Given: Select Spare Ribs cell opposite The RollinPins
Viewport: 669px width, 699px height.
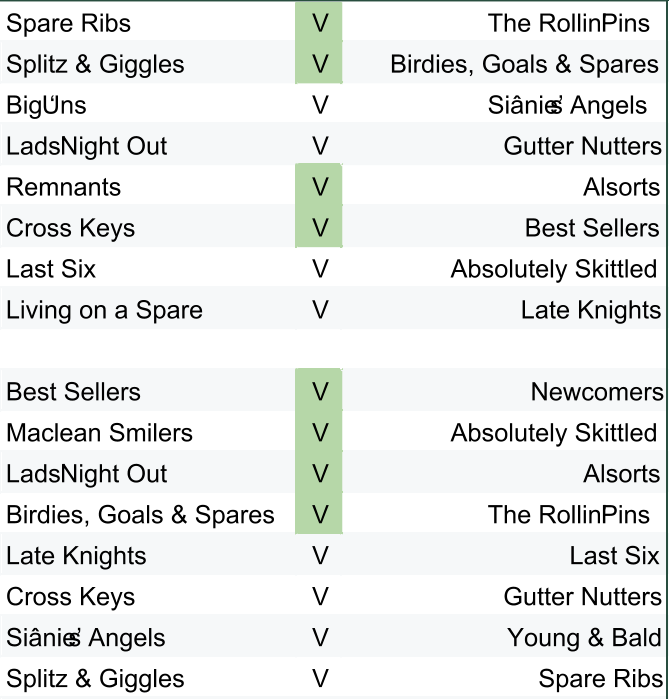Looking at the screenshot, I should pyautogui.click(x=68, y=23).
